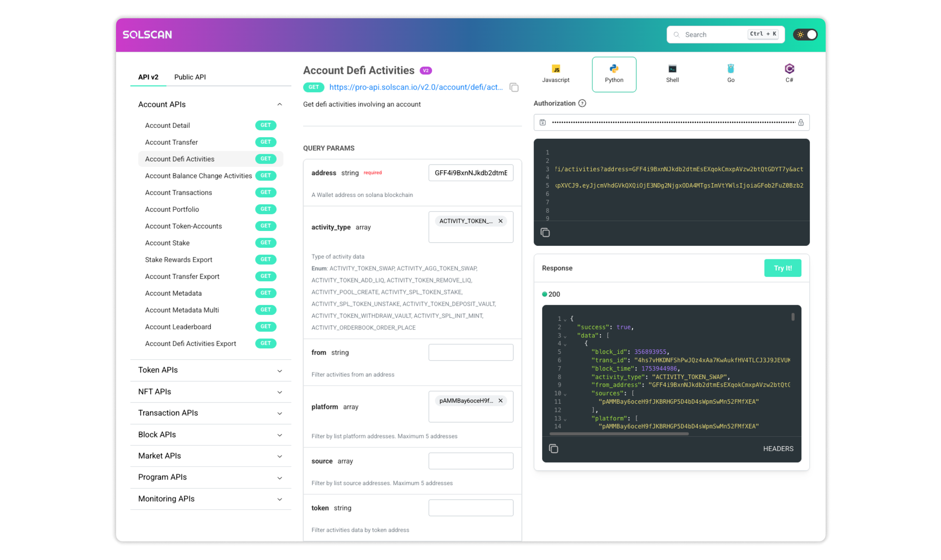Copy the API endpoint URL
This screenshot has height=560, width=941.
tap(514, 87)
